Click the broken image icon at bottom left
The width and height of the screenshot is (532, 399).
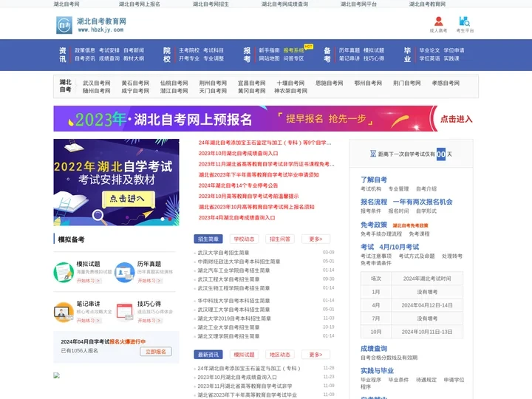point(57,375)
